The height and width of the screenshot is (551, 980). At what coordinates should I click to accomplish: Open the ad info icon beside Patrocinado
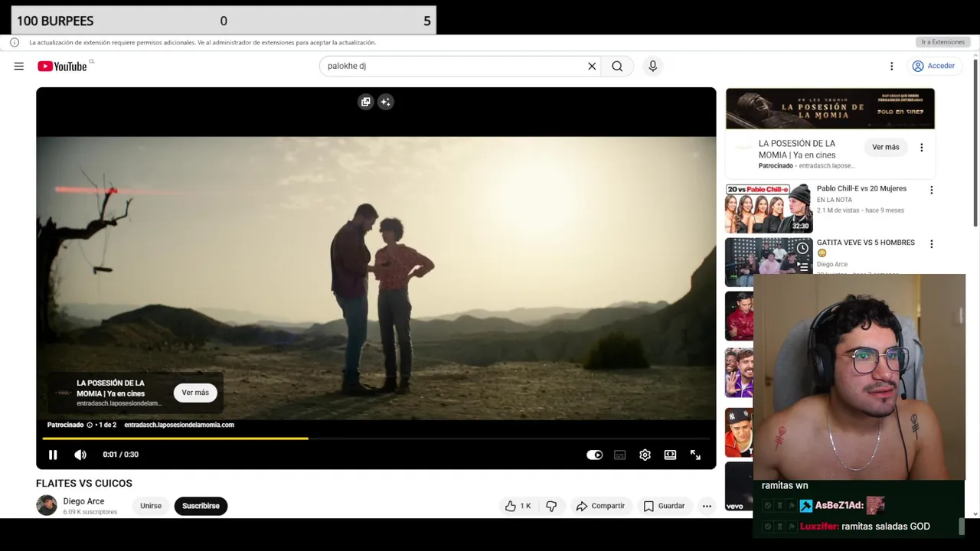[90, 425]
